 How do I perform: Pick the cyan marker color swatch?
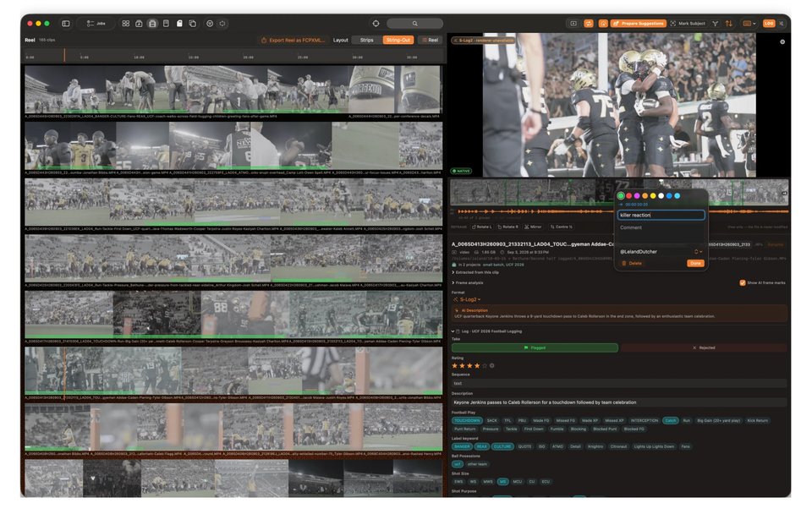pyautogui.click(x=677, y=195)
